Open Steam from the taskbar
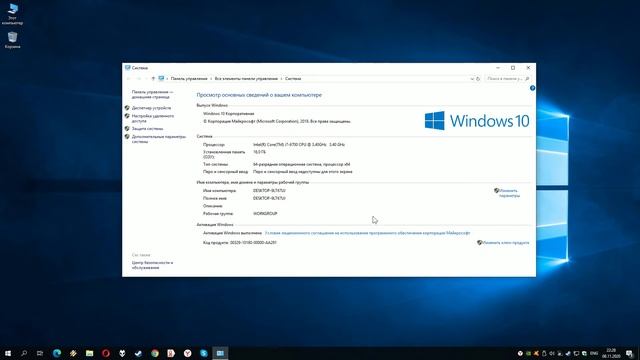Viewport: 640px width, 360px height. pyautogui.click(x=138, y=353)
